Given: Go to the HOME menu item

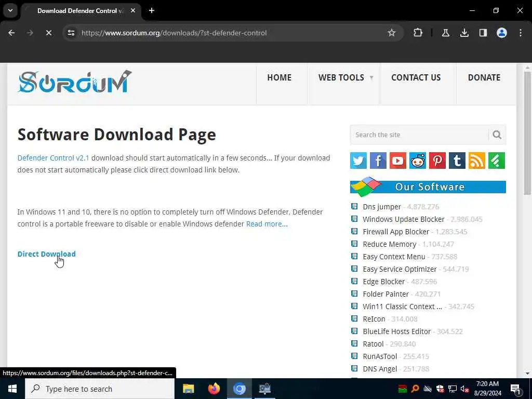Looking at the screenshot, I should tap(279, 78).
